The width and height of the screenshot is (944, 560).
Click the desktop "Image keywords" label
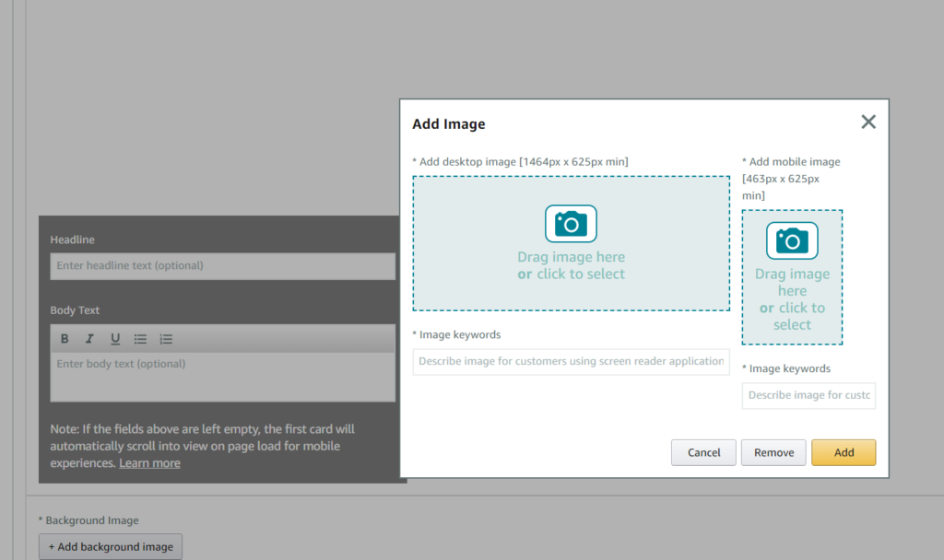[460, 334]
